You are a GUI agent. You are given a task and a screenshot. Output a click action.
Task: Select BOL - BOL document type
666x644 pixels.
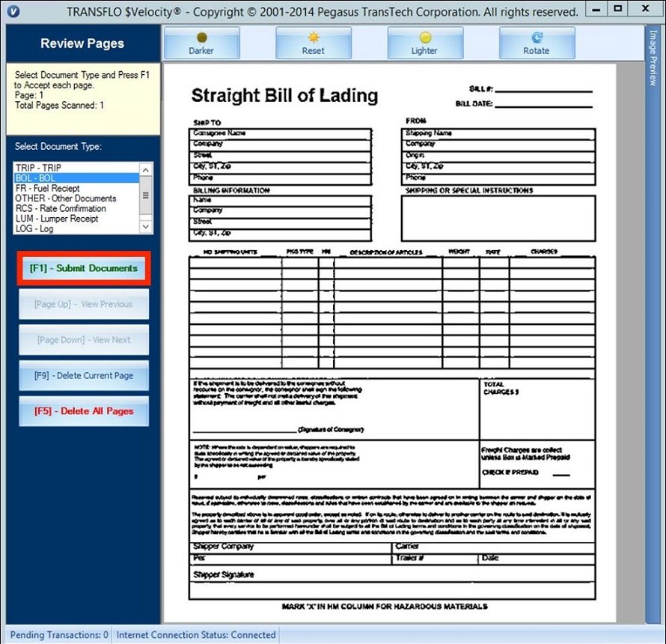76,177
